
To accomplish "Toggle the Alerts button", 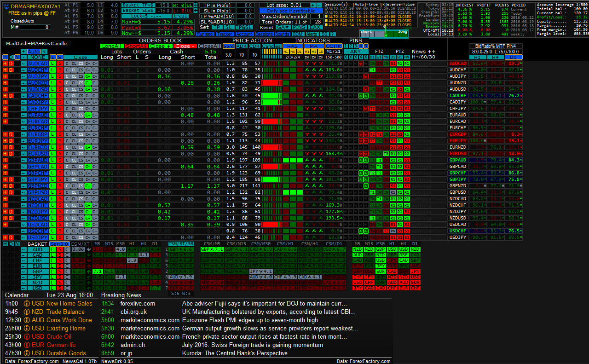I will 312,34.
